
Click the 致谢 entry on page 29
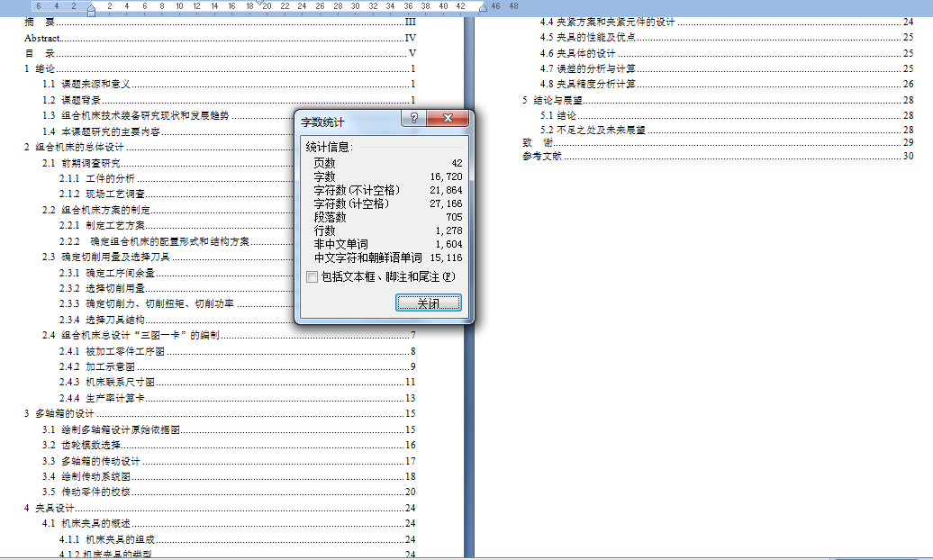pos(718,143)
